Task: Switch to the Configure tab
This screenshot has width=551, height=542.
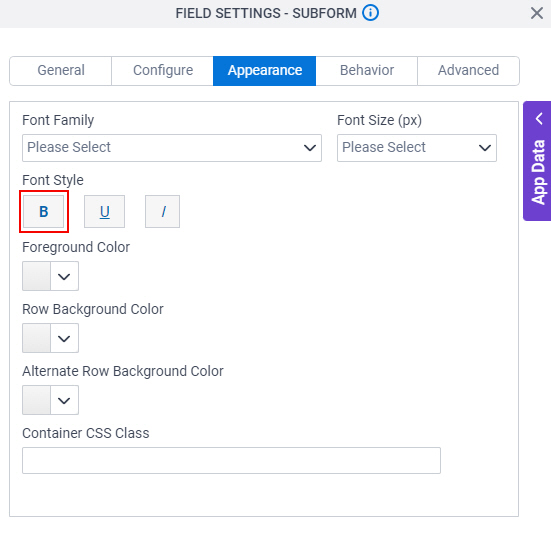Action: [163, 71]
